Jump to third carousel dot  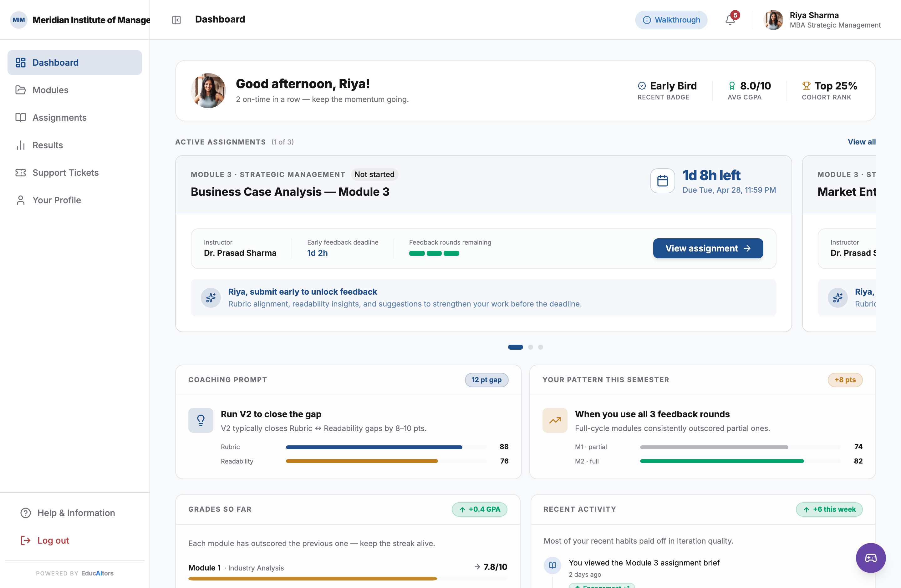click(541, 347)
